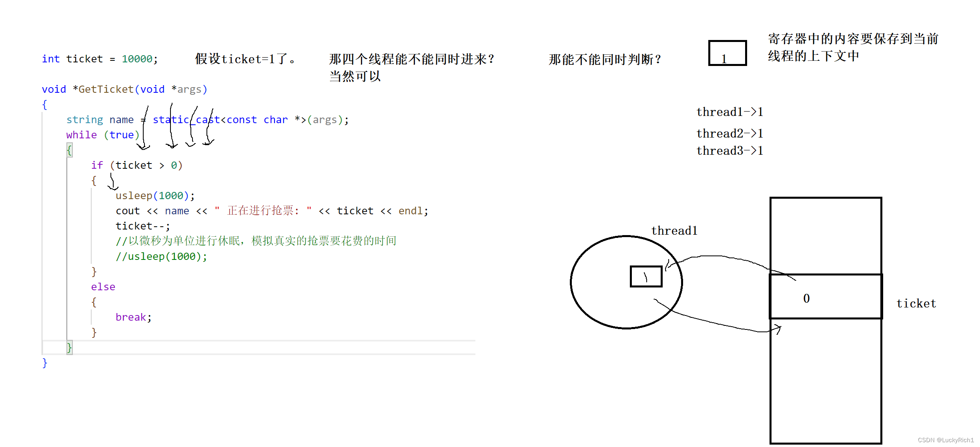Click the 'string name = static_cast' code line
The width and height of the screenshot is (980, 447).
(x=207, y=120)
